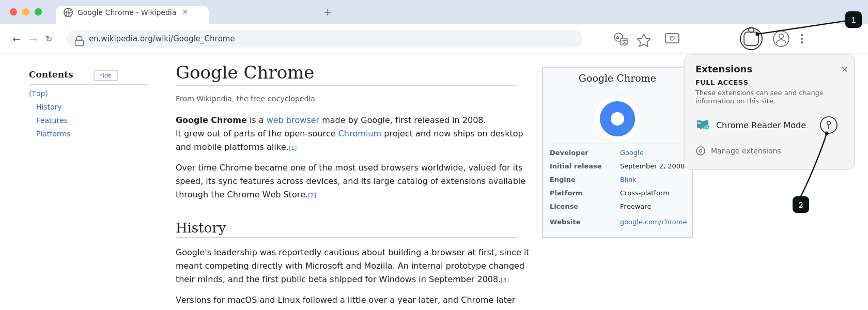This screenshot has height=310, width=868.
Task: Go to Features in contents
Action: tap(52, 120)
